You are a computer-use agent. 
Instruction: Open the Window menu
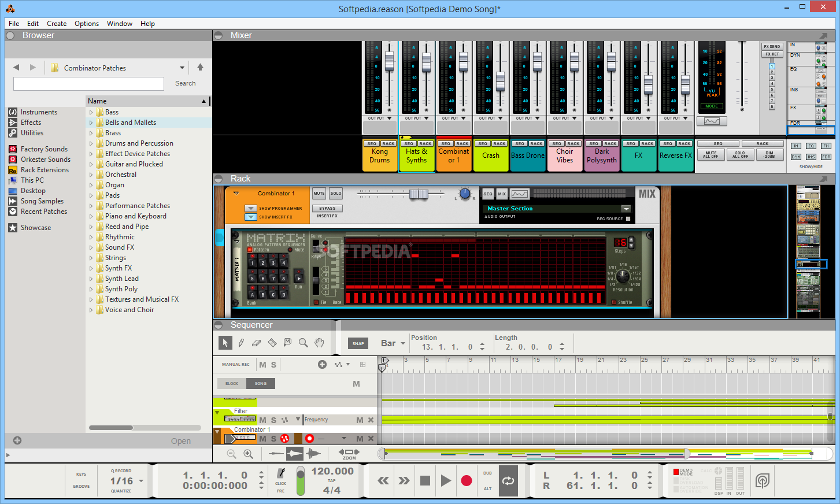click(120, 24)
